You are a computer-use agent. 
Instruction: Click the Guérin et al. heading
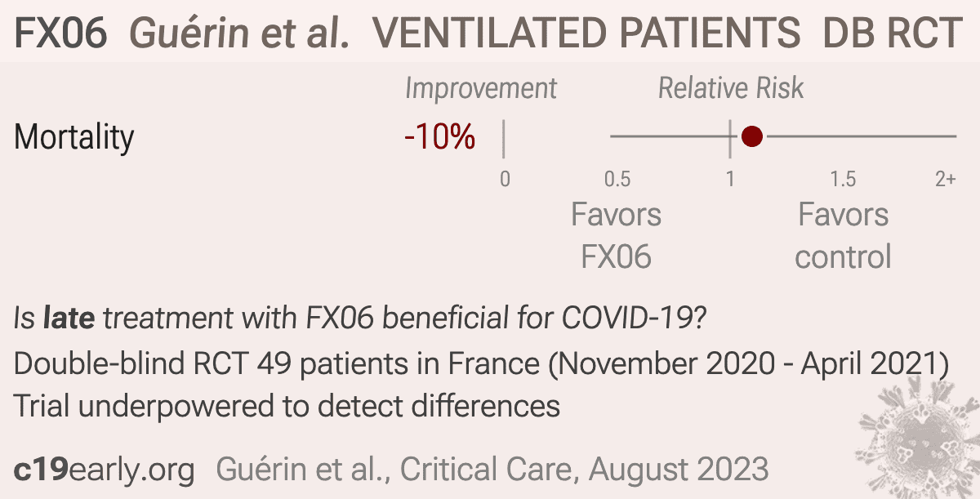(x=241, y=33)
